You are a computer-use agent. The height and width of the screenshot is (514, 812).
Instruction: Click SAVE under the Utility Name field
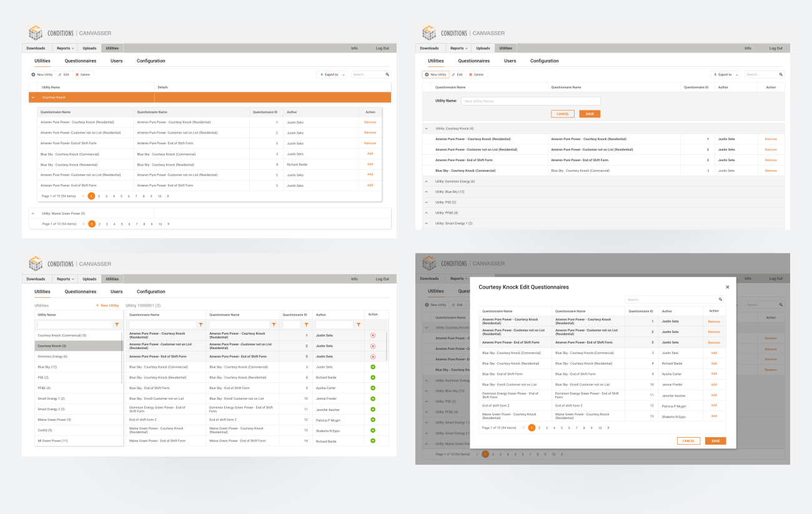click(590, 114)
